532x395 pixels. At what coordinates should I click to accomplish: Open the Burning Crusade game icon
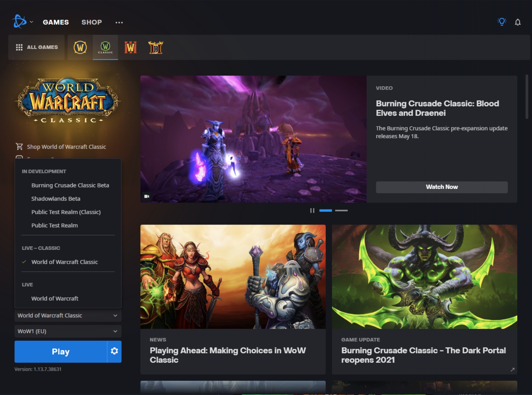(131, 47)
